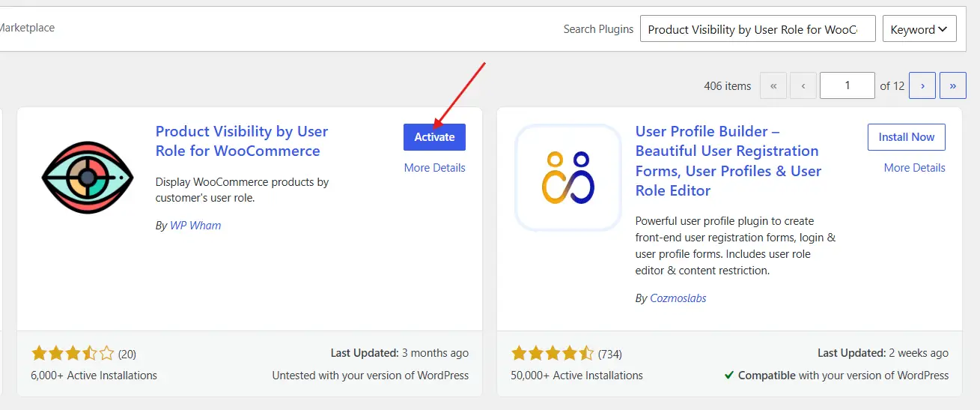Visit WP Wham author page
Viewport: 980px width, 410px height.
point(195,225)
